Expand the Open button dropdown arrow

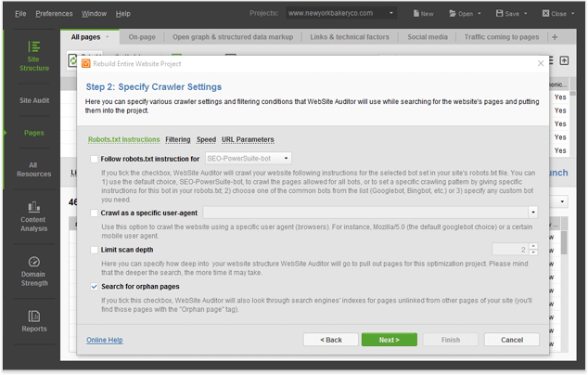click(479, 14)
